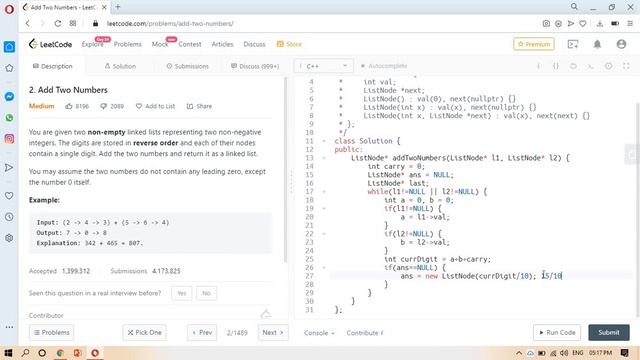Image resolution: width=640 pixels, height=360 pixels.
Task: Open Store link in navigation
Action: 289,44
